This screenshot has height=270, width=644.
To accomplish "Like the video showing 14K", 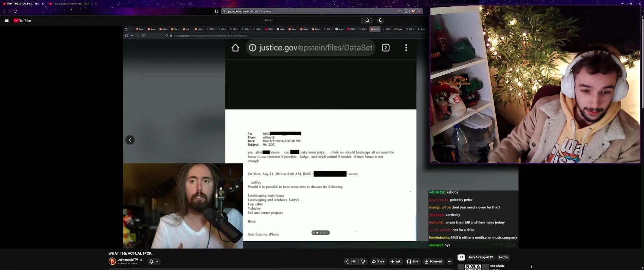I will pos(350,261).
